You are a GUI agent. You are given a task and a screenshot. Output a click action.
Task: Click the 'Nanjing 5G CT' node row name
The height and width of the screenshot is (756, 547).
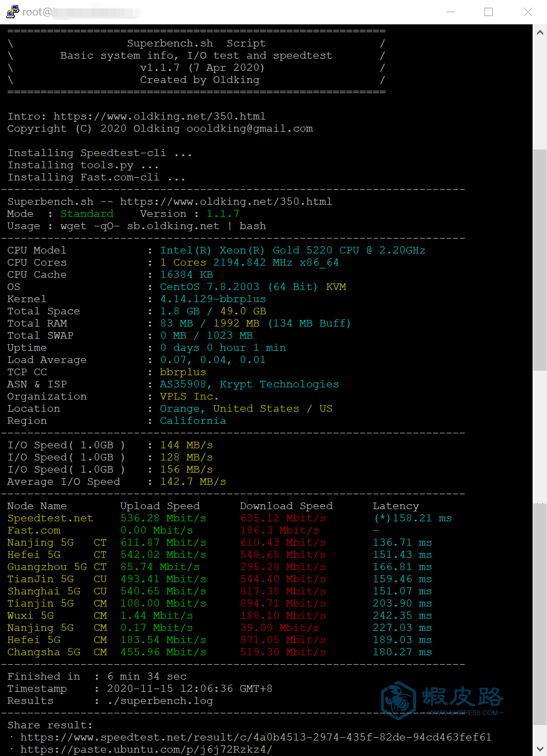click(57, 542)
